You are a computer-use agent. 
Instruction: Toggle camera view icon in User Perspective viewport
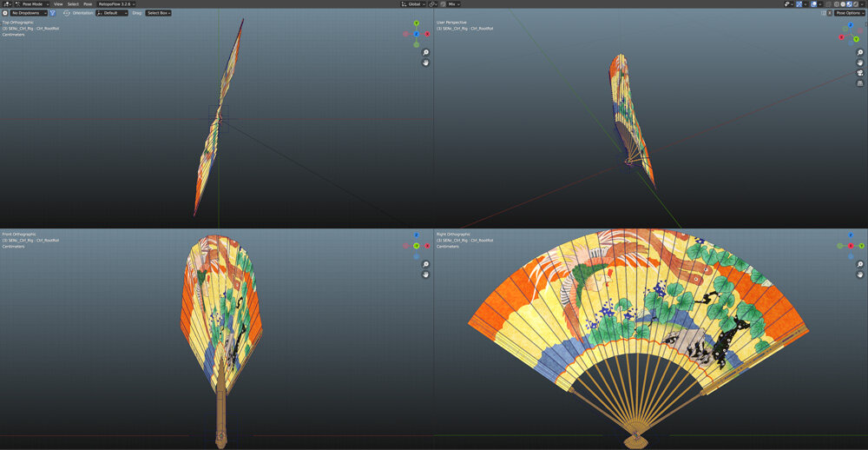[859, 73]
